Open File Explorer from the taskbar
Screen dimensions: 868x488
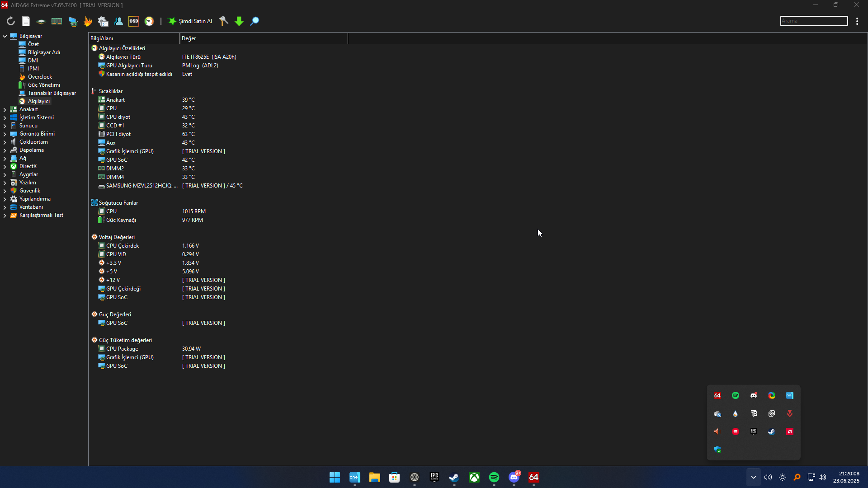[374, 477]
